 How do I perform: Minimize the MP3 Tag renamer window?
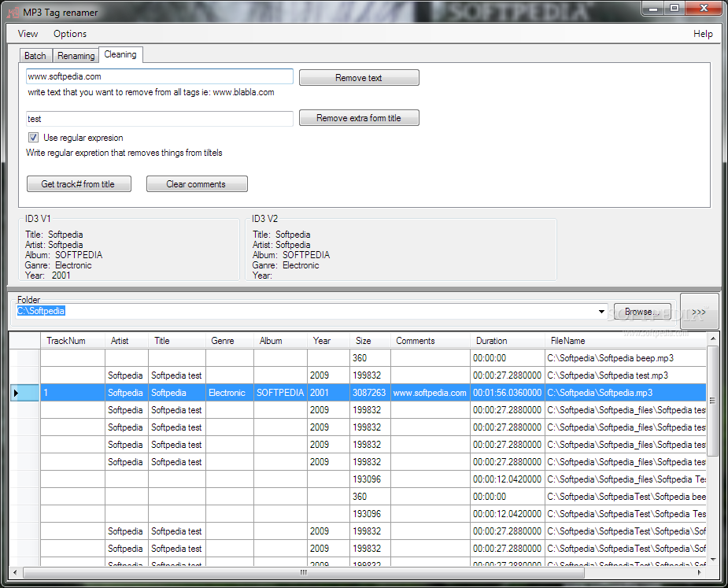click(x=653, y=9)
